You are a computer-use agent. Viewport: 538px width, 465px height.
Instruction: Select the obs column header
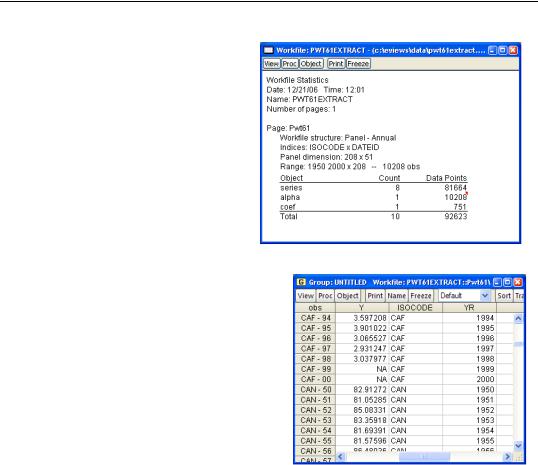[315, 308]
